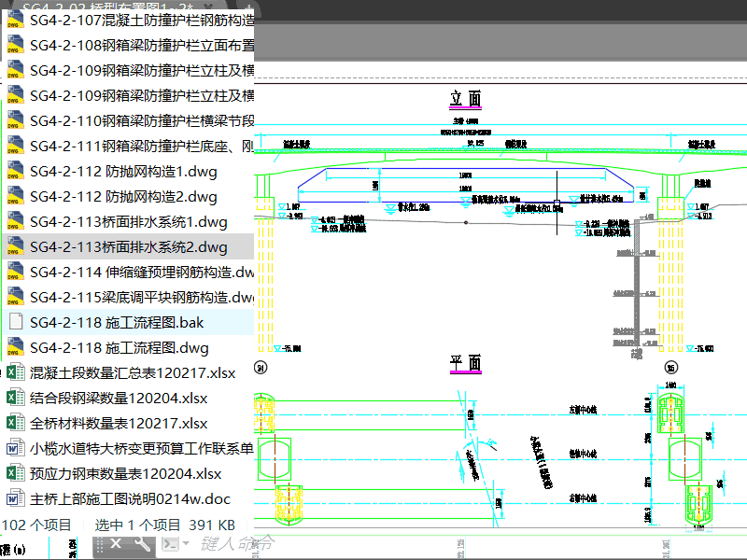Viewport: 747px width, 560px height.
Task: Select axis marker circle 24 in drawing
Action: 261,368
